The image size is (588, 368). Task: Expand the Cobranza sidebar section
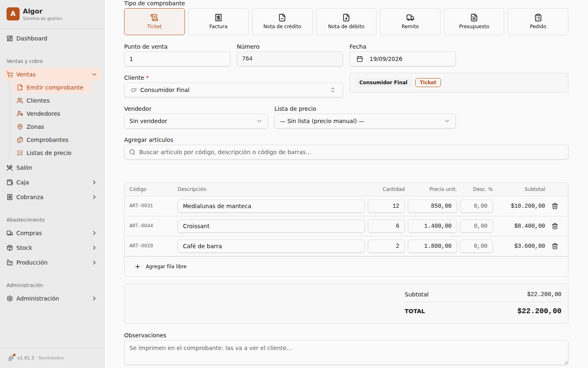52,197
